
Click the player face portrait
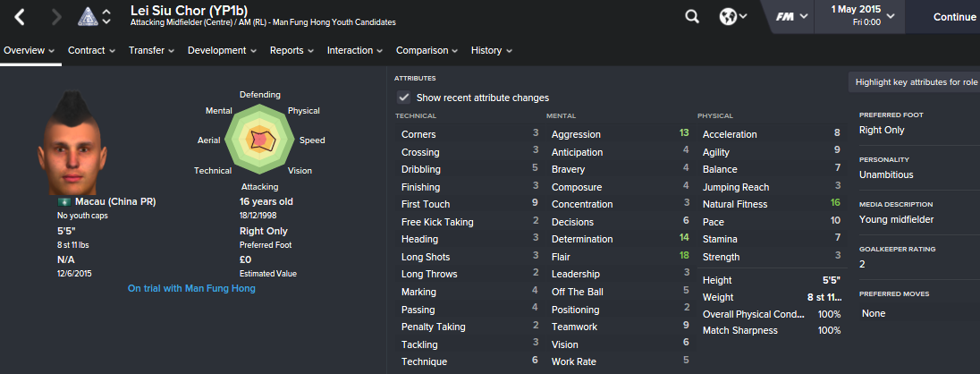[x=72, y=142]
